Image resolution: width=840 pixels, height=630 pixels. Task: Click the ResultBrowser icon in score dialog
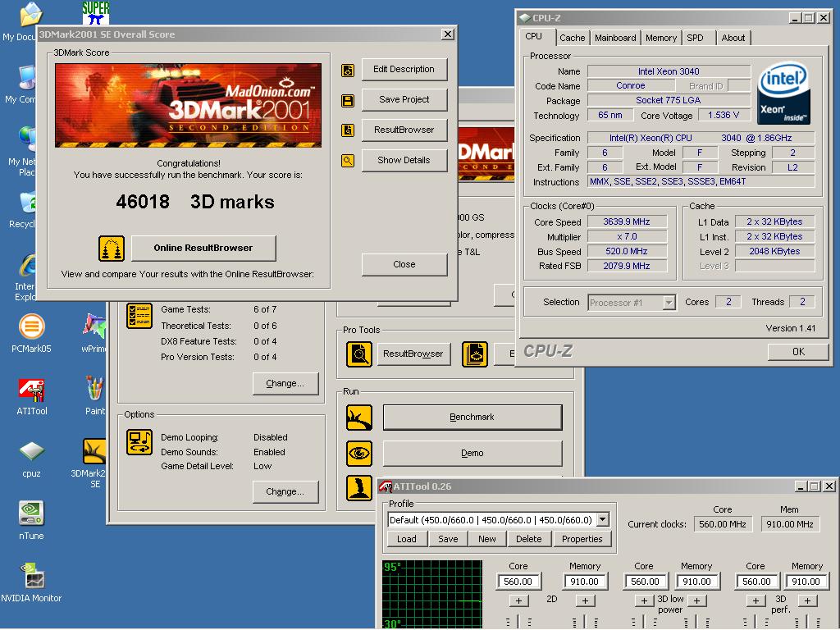pos(348,130)
